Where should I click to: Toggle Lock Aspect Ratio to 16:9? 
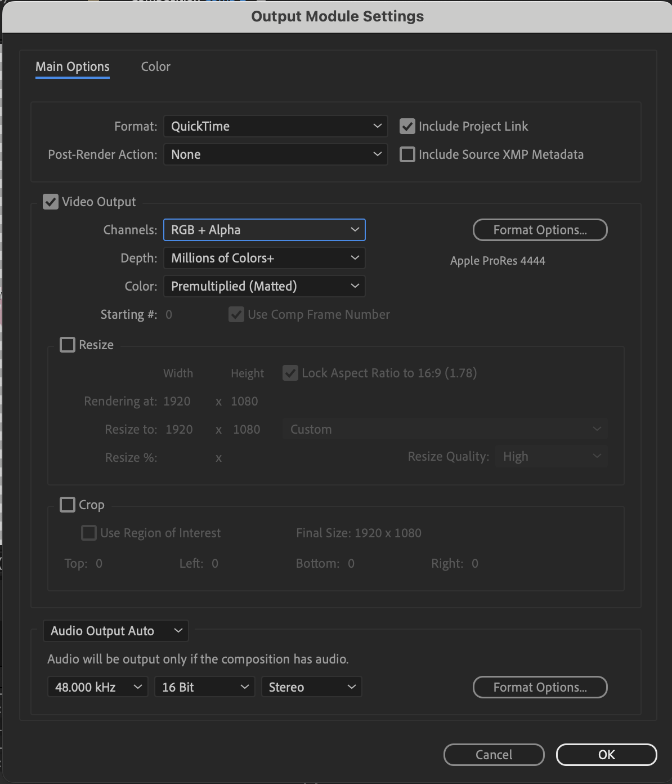coord(290,372)
